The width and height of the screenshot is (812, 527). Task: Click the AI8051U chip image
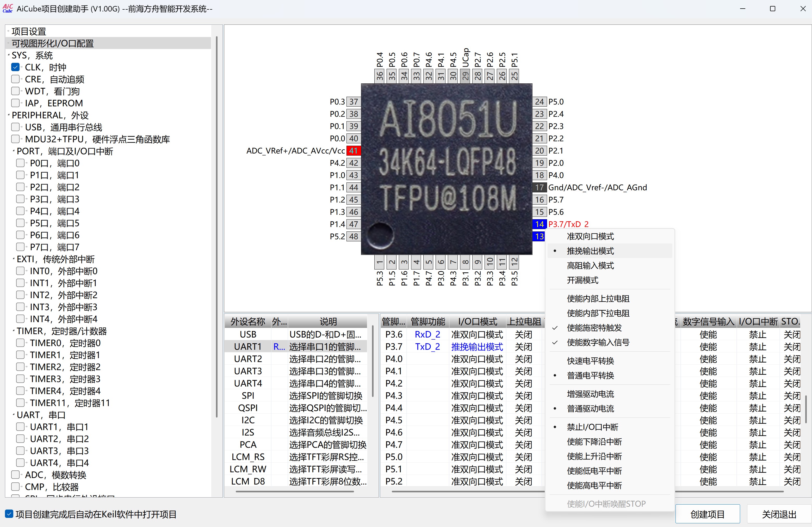tap(447, 169)
